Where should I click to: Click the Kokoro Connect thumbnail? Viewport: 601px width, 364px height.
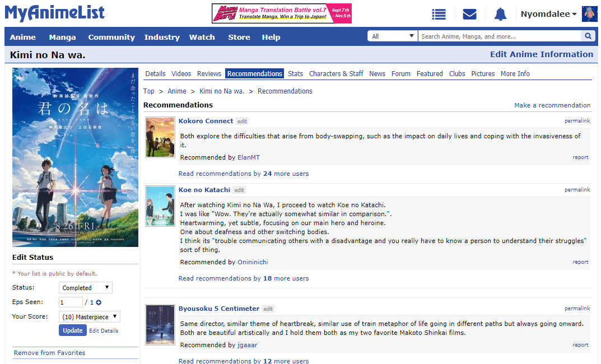pos(160,137)
